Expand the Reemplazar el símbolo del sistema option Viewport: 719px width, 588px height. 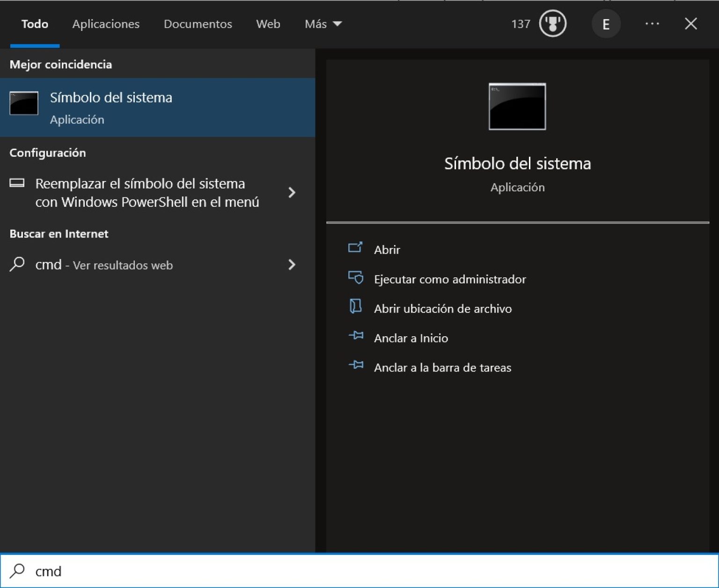tap(292, 193)
